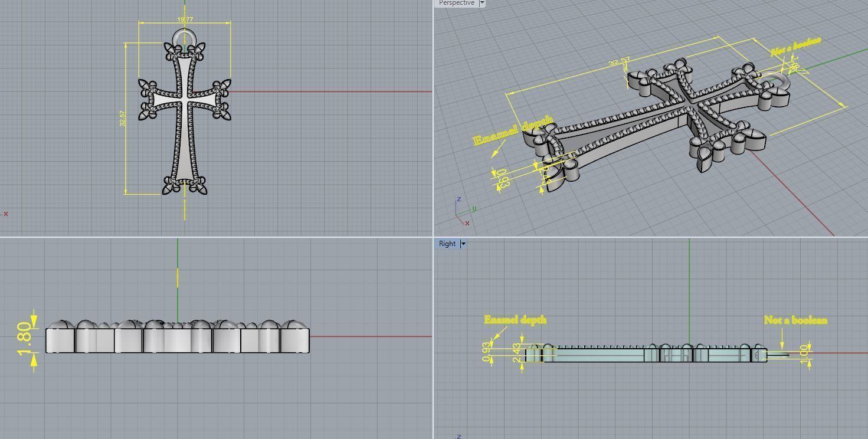The height and width of the screenshot is (439, 868).
Task: Select the Perspective viewport title label
Action: click(456, 3)
